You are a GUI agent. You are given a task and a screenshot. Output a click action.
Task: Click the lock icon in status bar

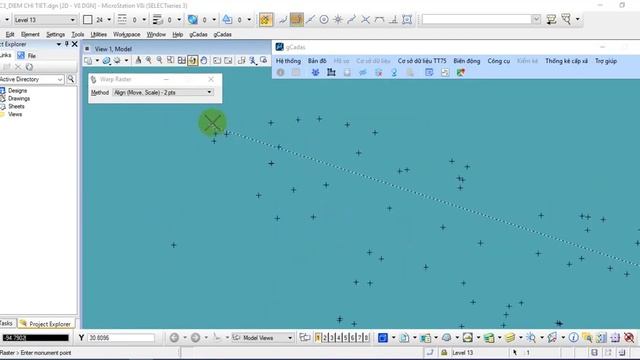tap(444, 352)
